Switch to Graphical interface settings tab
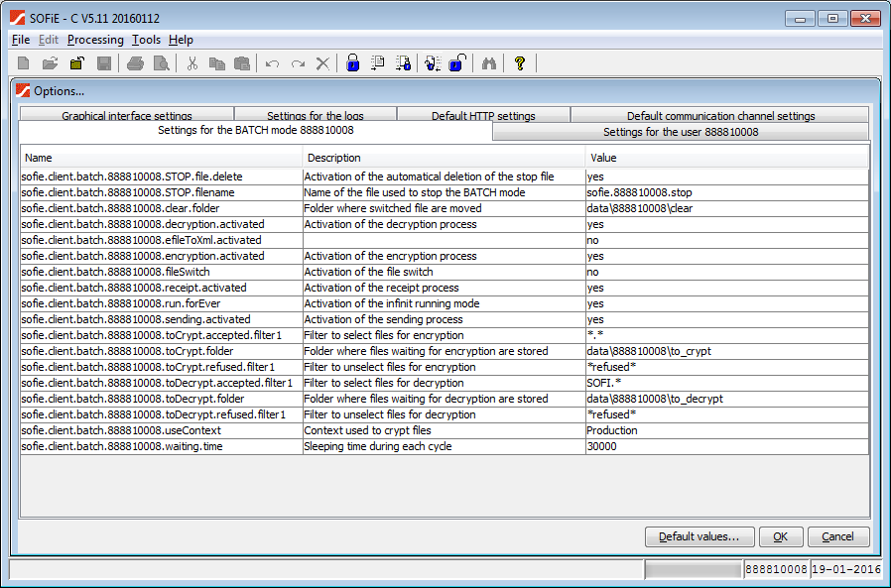The image size is (891, 588). pyautogui.click(x=127, y=115)
